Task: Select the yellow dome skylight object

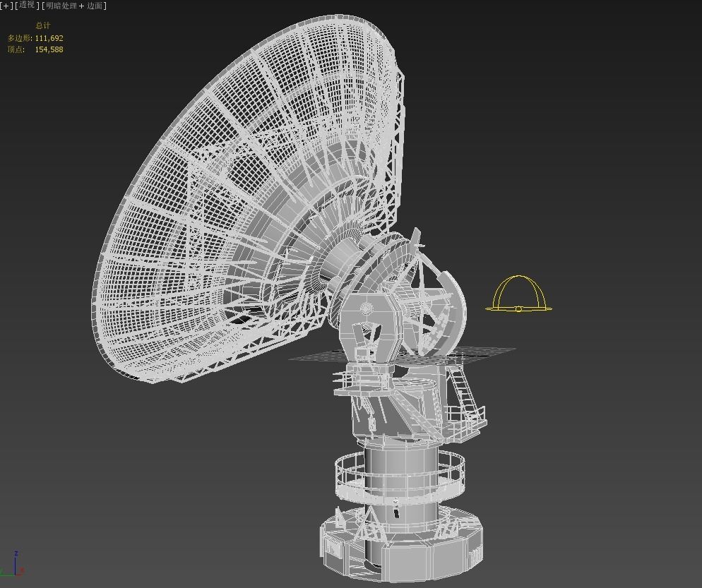Action: point(518,294)
